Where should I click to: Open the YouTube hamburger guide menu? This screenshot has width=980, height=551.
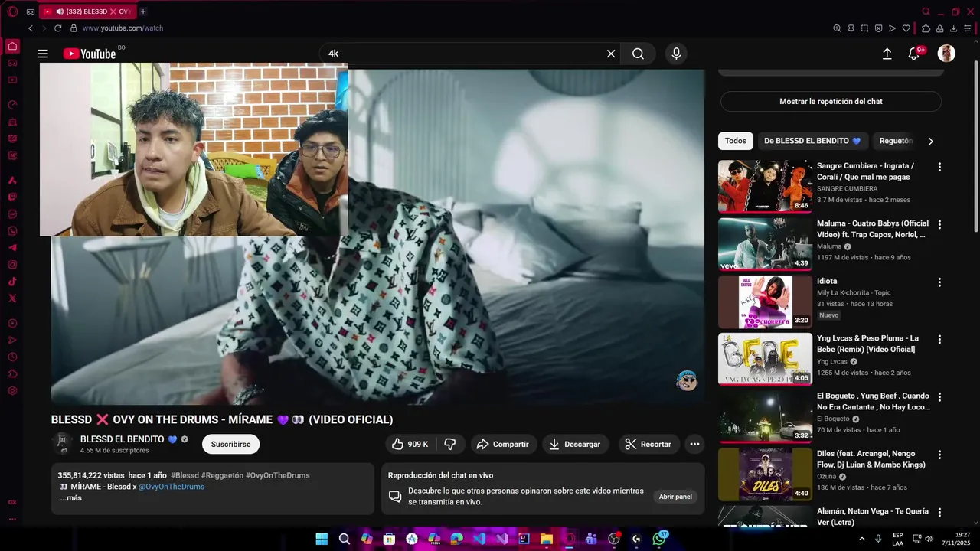click(x=43, y=54)
